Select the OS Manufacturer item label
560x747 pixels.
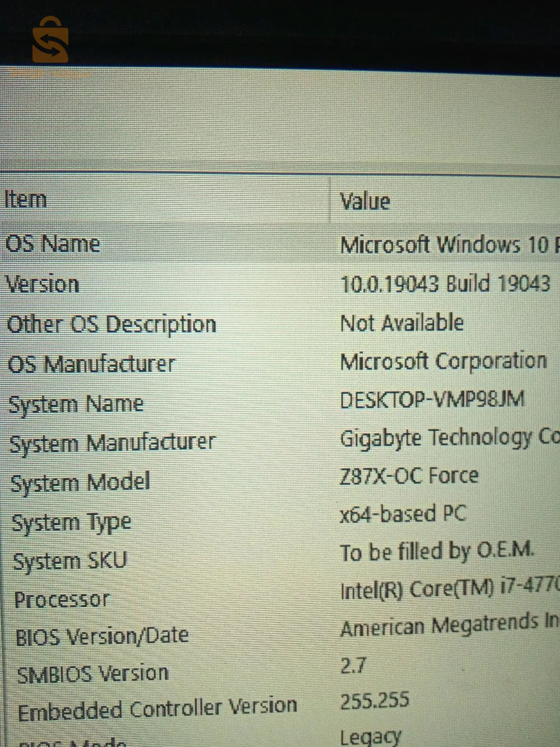click(x=91, y=364)
